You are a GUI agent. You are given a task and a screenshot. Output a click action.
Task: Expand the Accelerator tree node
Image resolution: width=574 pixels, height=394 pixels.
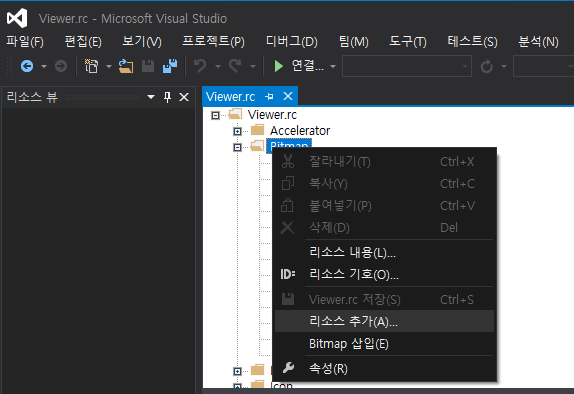(238, 131)
